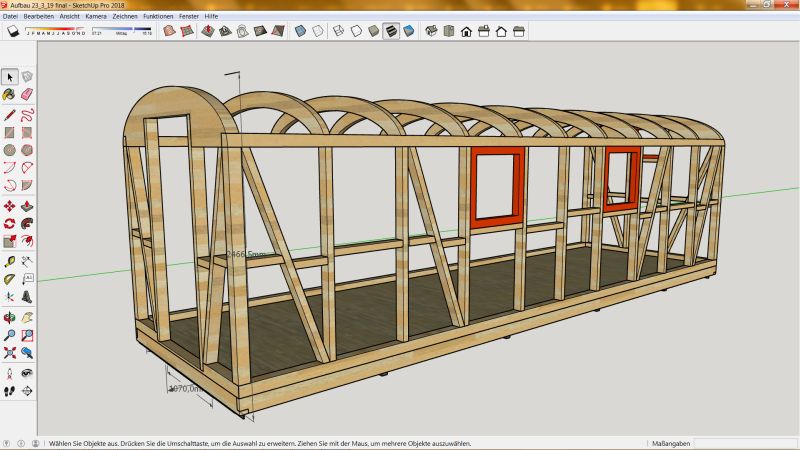This screenshot has height=450, width=800.
Task: Open the Kamera menu
Action: pyautogui.click(x=96, y=17)
